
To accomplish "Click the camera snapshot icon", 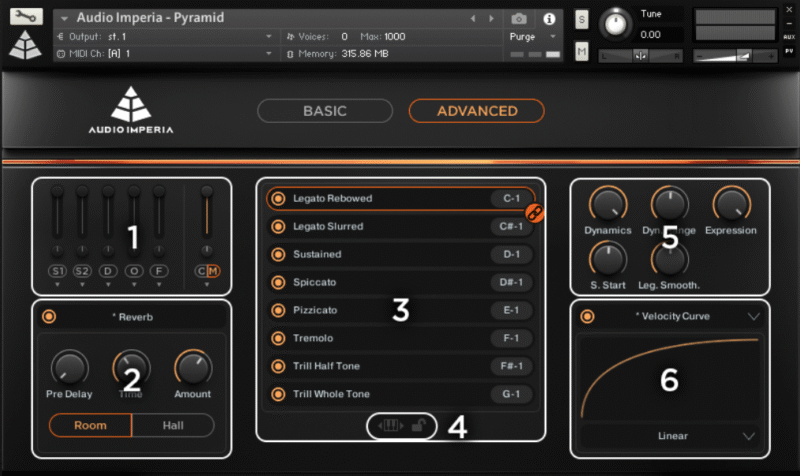I will [x=519, y=19].
